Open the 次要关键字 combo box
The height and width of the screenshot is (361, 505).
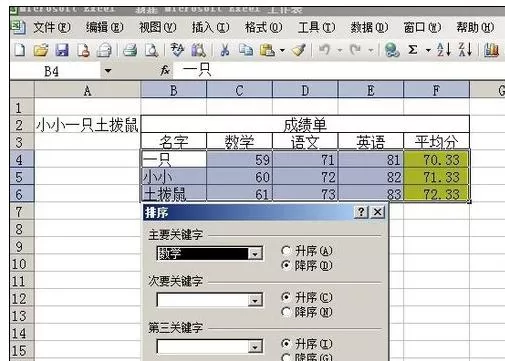209,300
